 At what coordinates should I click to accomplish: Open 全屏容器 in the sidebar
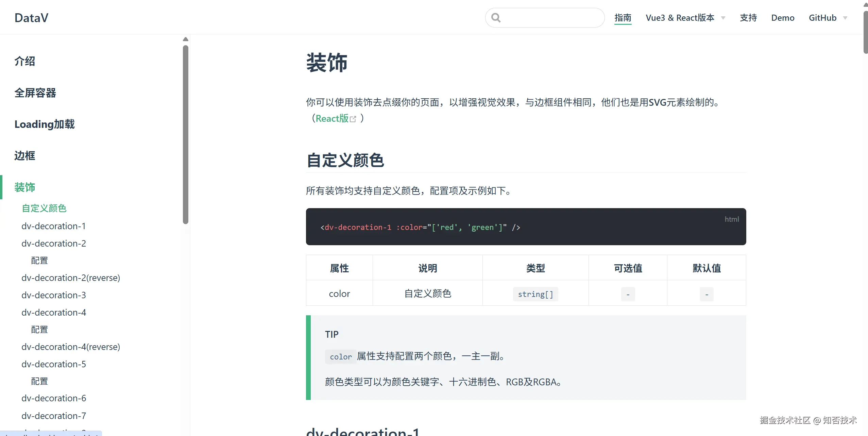pos(35,93)
